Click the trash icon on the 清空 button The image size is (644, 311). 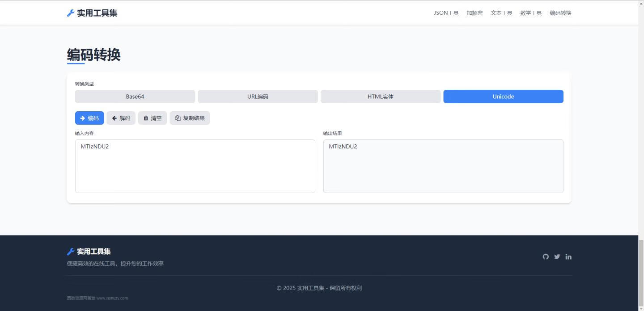(x=146, y=118)
